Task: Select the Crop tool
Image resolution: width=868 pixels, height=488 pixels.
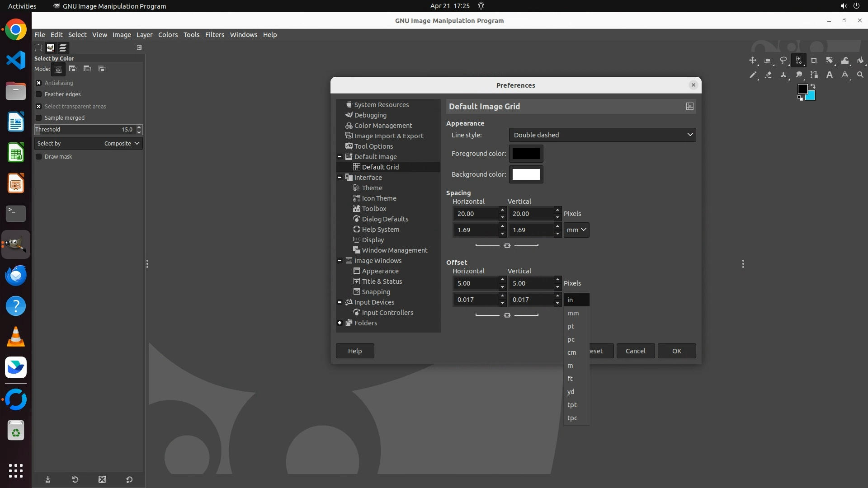Action: pyautogui.click(x=814, y=60)
